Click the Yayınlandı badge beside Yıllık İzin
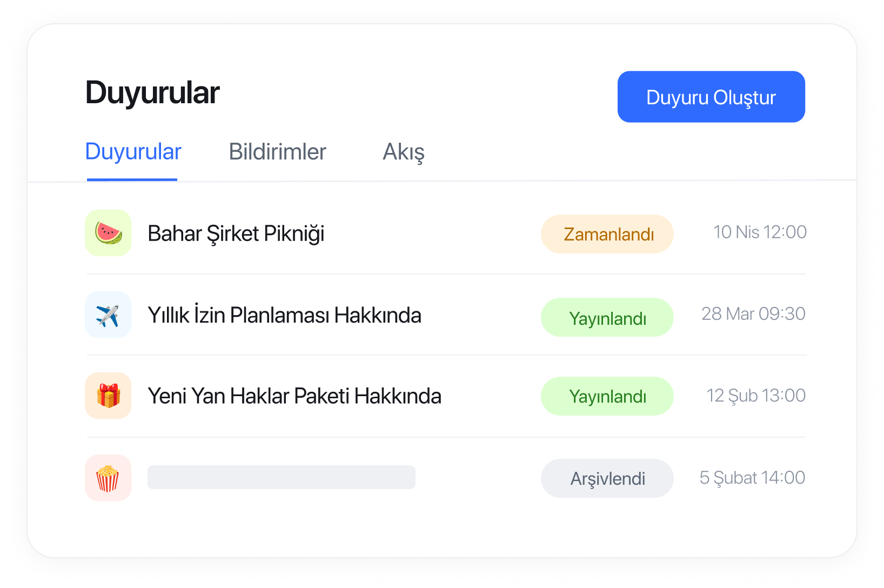 (x=607, y=318)
